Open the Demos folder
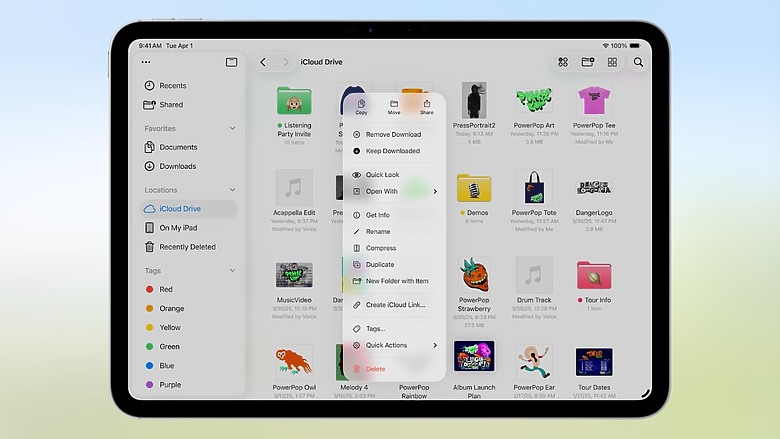 pos(474,188)
